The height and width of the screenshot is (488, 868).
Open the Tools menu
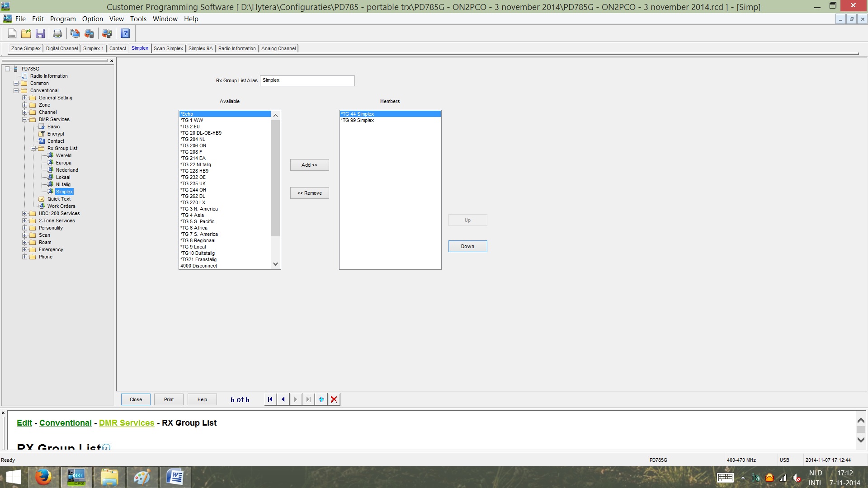point(138,19)
